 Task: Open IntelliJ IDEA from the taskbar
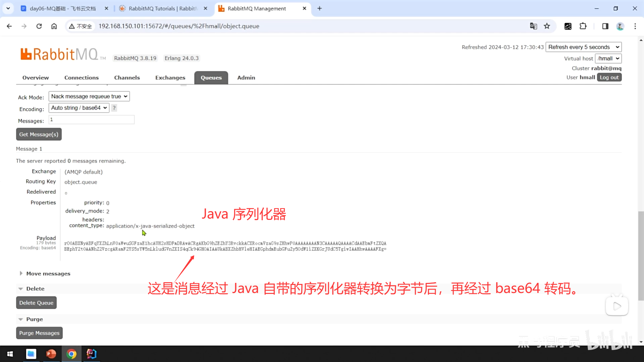pos(91,354)
